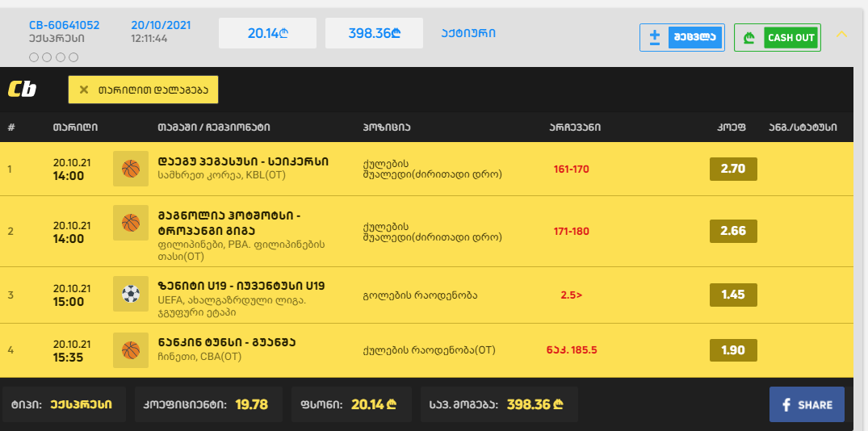Click the blue შეცვლა button
This screenshot has height=431, width=868.
[x=682, y=38]
